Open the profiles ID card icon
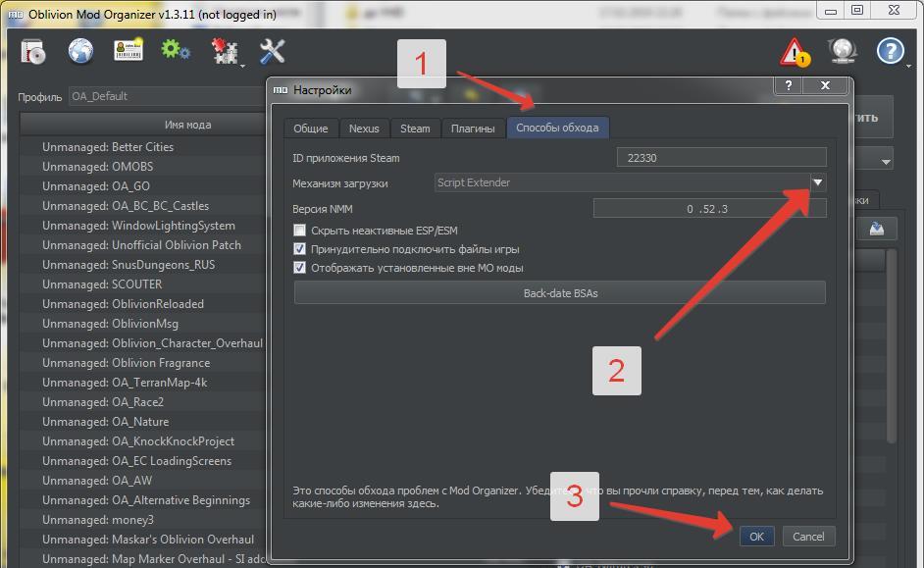The width and height of the screenshot is (924, 568). point(128,51)
